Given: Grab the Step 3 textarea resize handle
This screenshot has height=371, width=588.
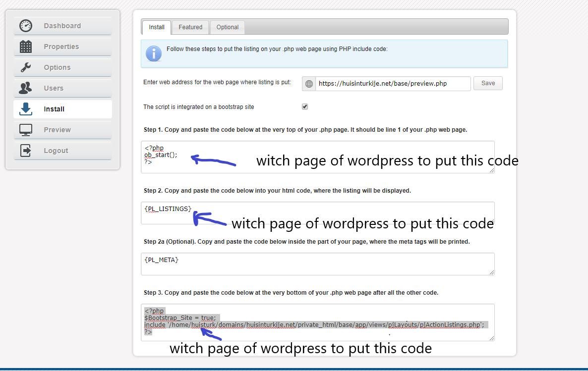Looking at the screenshot, I should 491,338.
